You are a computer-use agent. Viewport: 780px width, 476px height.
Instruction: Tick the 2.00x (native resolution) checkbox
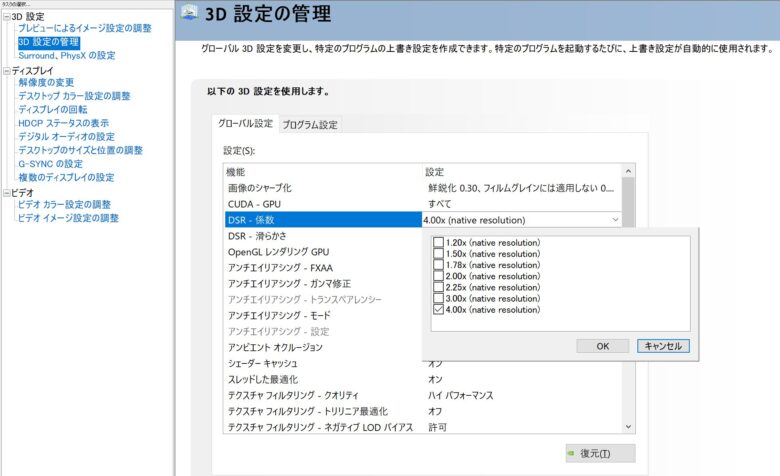438,276
